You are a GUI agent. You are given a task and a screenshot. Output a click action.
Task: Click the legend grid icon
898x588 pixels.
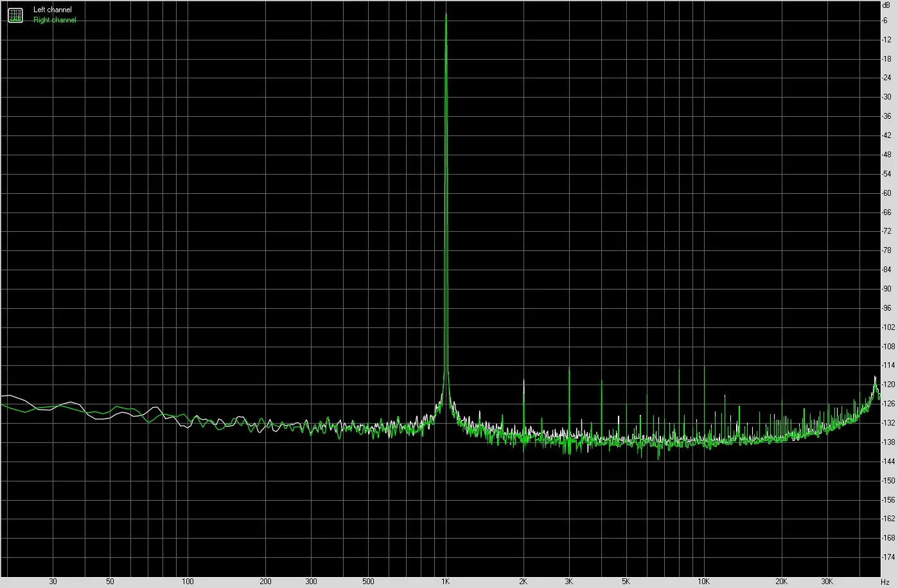coord(15,15)
